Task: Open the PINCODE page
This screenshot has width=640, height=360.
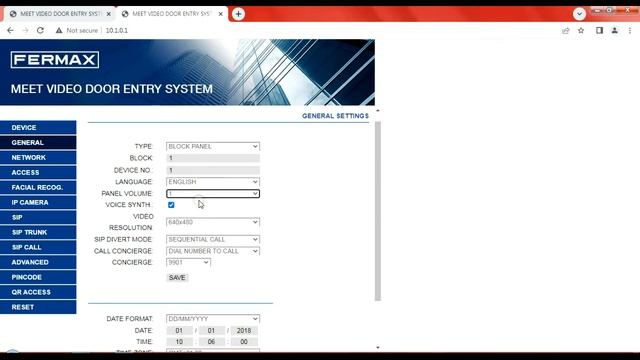Action: coord(38,277)
